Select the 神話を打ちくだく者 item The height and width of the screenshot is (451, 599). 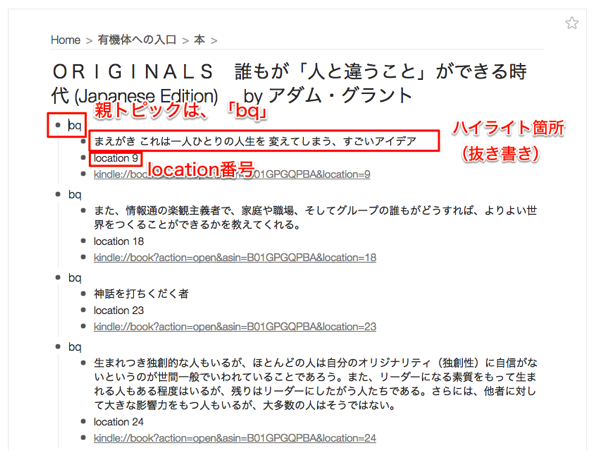click(141, 294)
